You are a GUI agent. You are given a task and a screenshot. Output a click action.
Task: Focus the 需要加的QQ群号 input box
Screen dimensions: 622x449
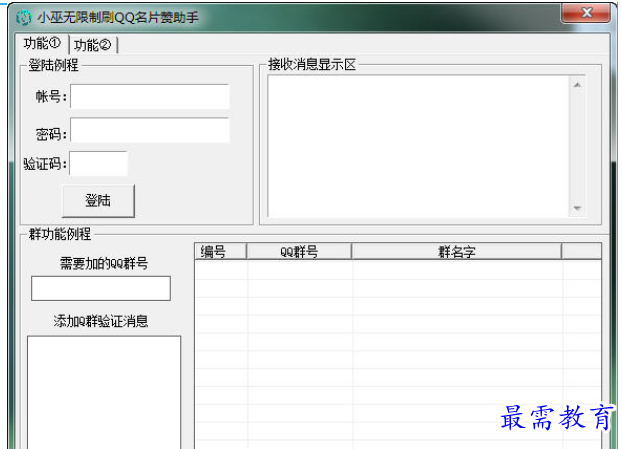(101, 288)
